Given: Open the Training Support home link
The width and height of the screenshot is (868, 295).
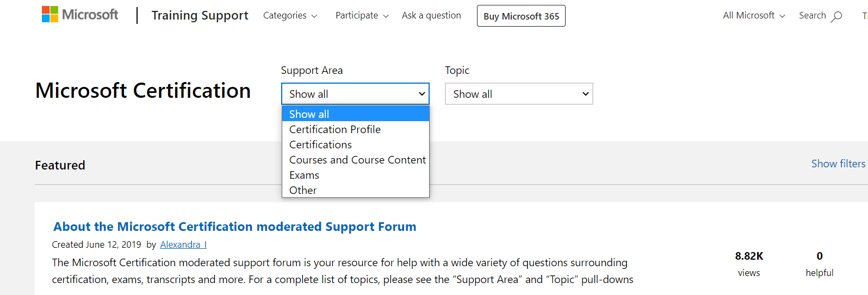Looking at the screenshot, I should (200, 15).
